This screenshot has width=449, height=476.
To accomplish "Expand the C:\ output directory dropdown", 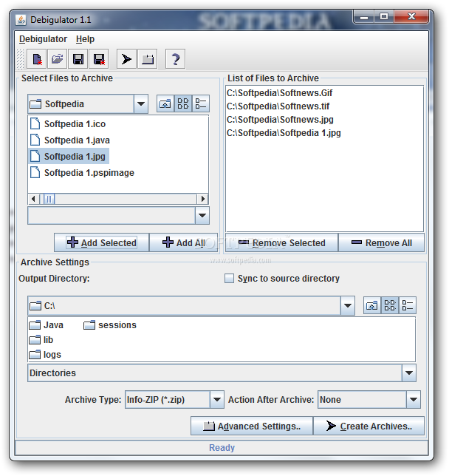I will 348,306.
